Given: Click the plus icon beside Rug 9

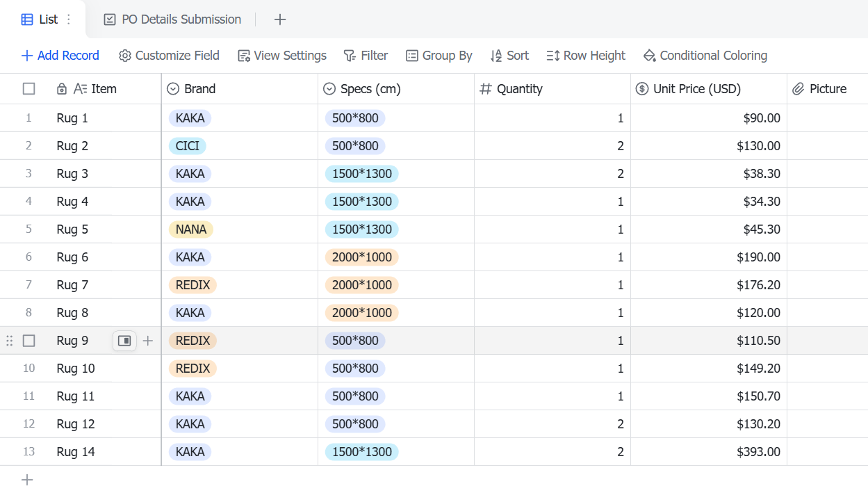Looking at the screenshot, I should [147, 341].
